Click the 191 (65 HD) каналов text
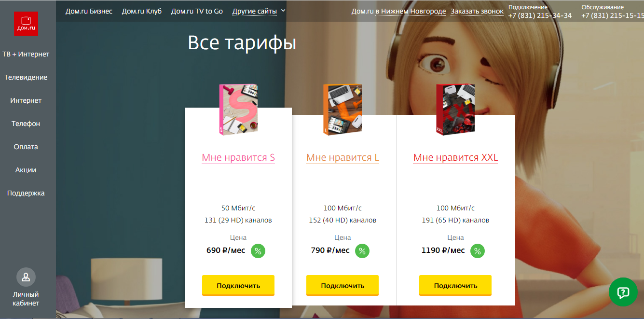 click(455, 220)
